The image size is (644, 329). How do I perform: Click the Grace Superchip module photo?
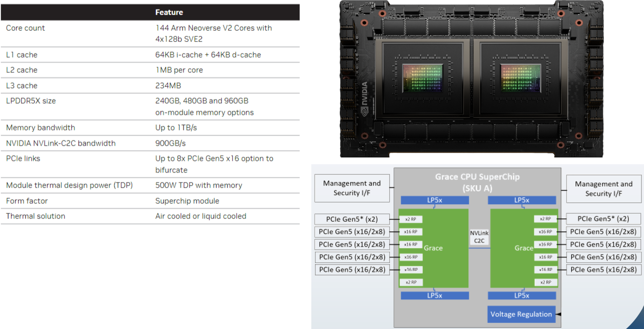point(472,79)
